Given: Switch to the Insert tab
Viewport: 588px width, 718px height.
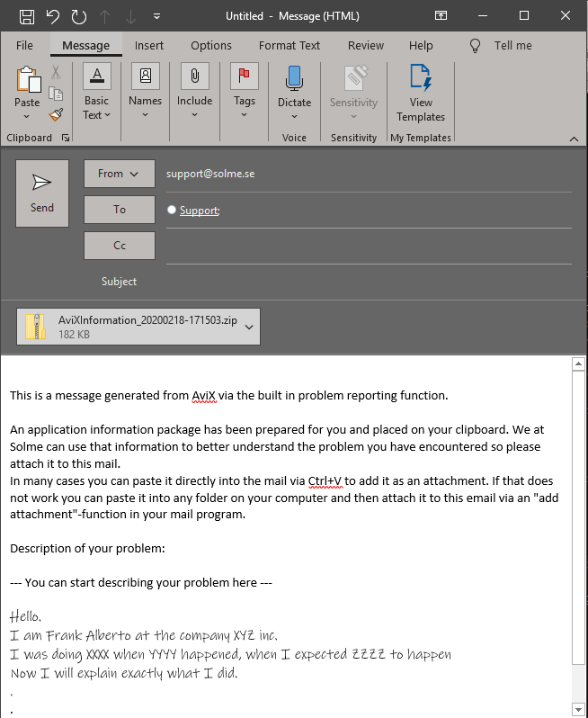Looking at the screenshot, I should pyautogui.click(x=149, y=46).
